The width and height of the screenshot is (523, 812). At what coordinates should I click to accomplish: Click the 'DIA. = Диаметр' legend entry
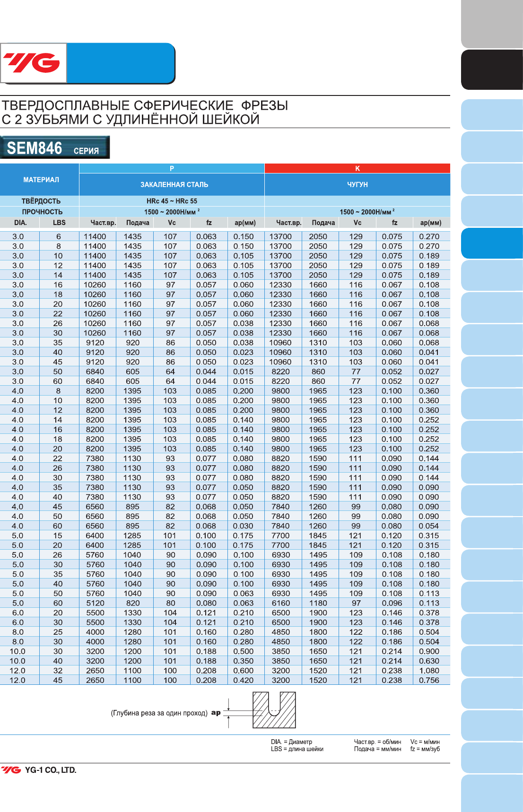291,742
